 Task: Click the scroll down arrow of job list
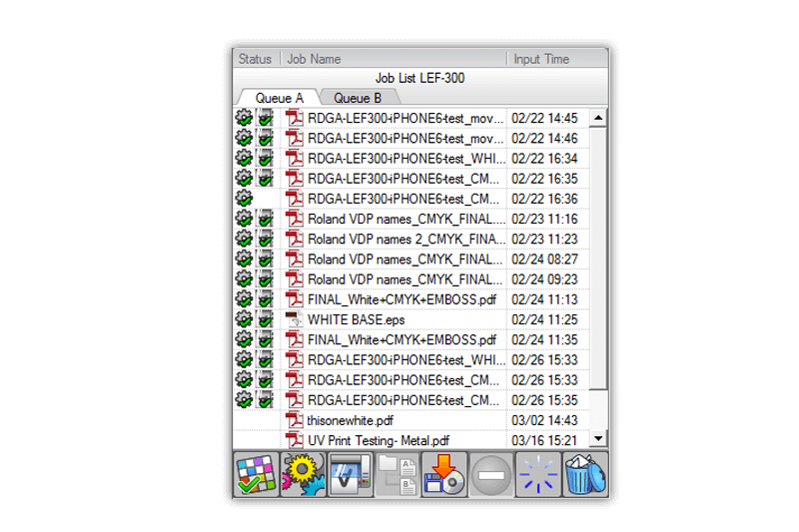tap(598, 439)
